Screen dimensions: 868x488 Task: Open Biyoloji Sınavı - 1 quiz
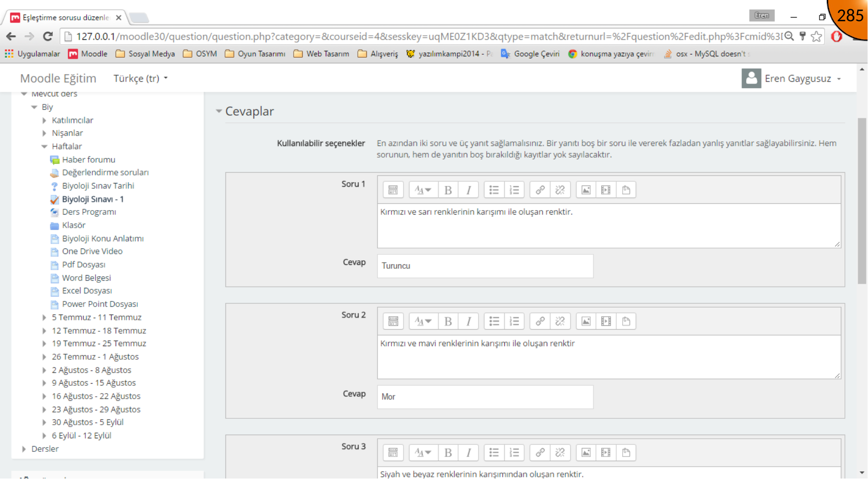click(93, 199)
